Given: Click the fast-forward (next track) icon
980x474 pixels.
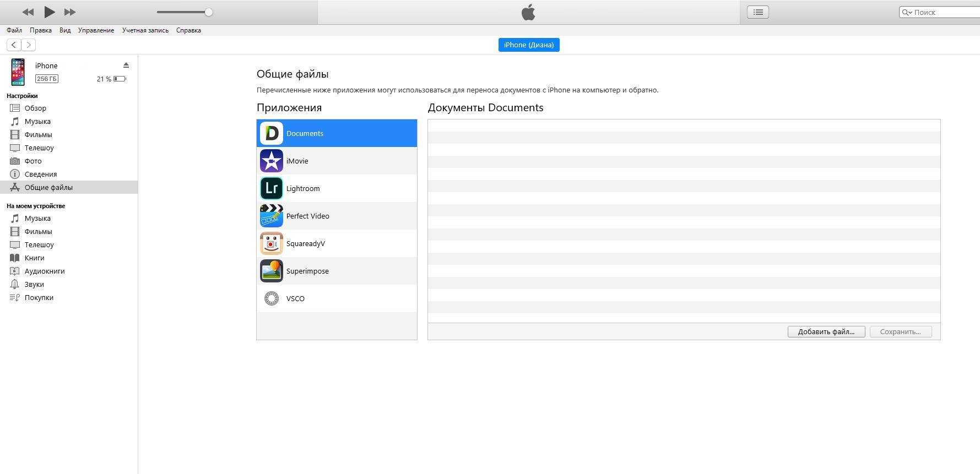Looking at the screenshot, I should click(x=70, y=12).
